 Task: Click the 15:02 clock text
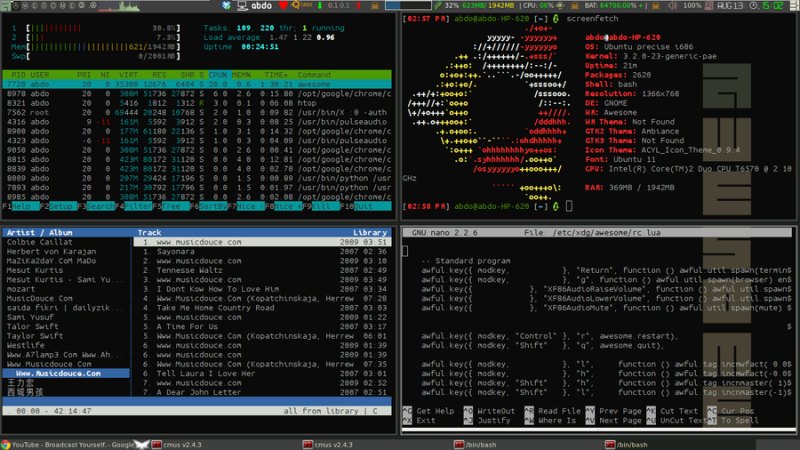click(772, 6)
